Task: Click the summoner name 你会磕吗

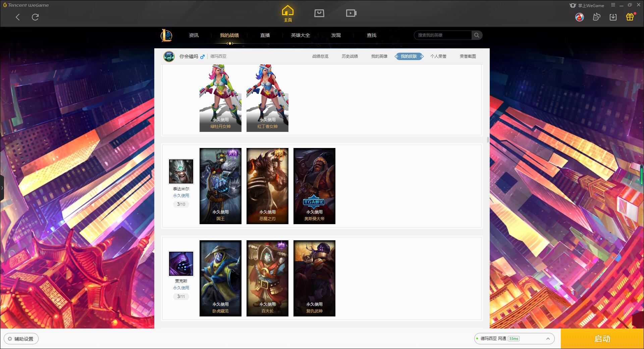Action: tap(189, 56)
